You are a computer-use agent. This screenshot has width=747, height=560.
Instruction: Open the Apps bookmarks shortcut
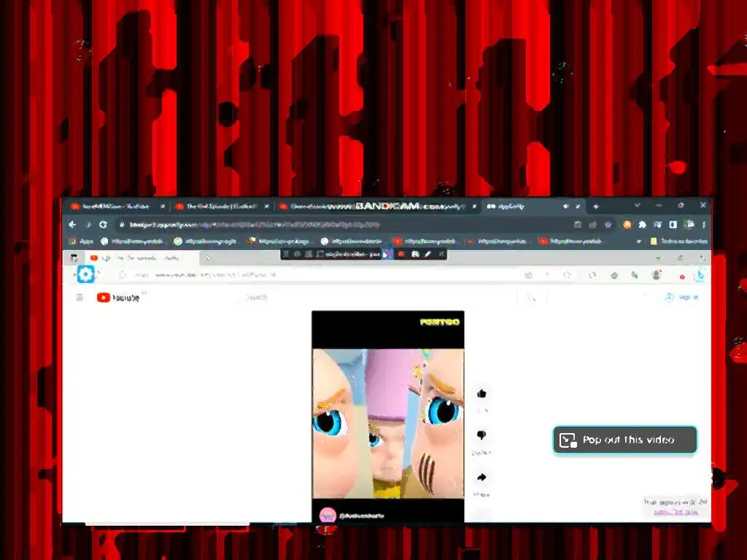pos(81,241)
